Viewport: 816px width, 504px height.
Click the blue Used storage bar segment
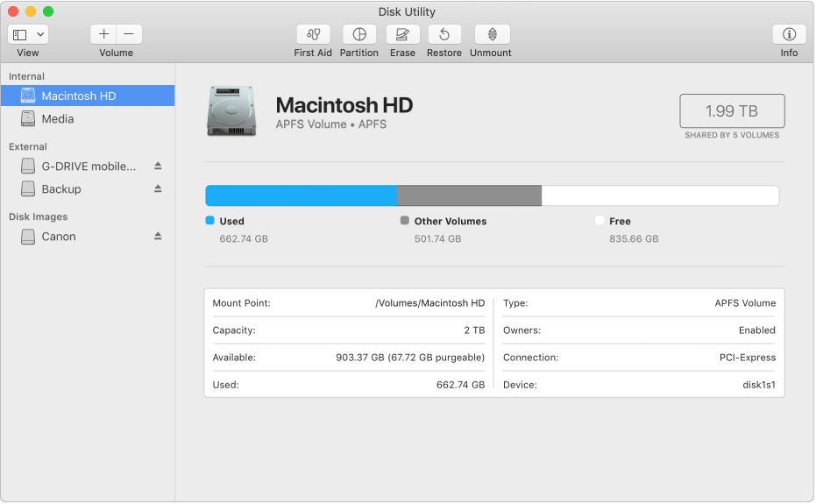(301, 195)
